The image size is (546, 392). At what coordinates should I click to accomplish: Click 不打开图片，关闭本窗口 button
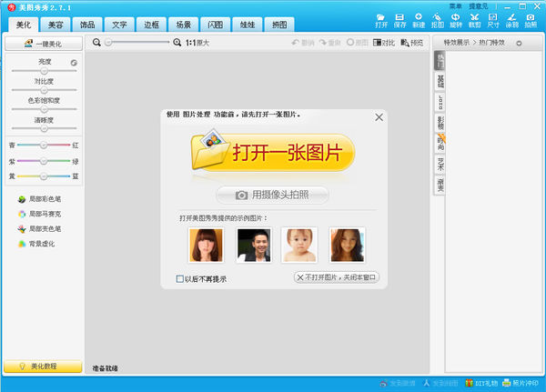click(336, 277)
